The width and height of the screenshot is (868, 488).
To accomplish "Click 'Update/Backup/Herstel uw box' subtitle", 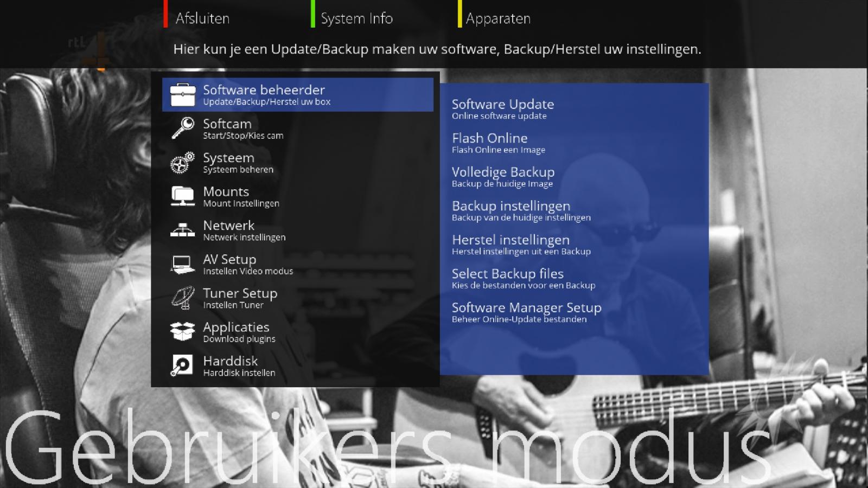I will click(x=266, y=102).
